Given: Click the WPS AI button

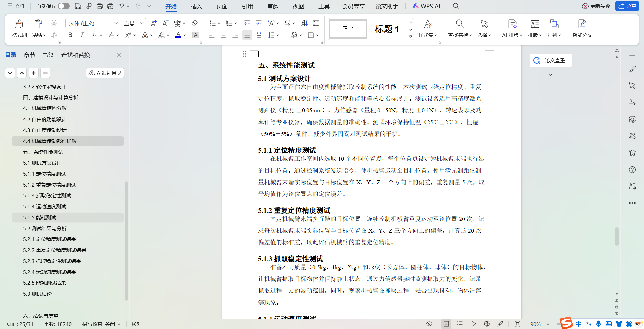Looking at the screenshot, I should click(426, 6).
